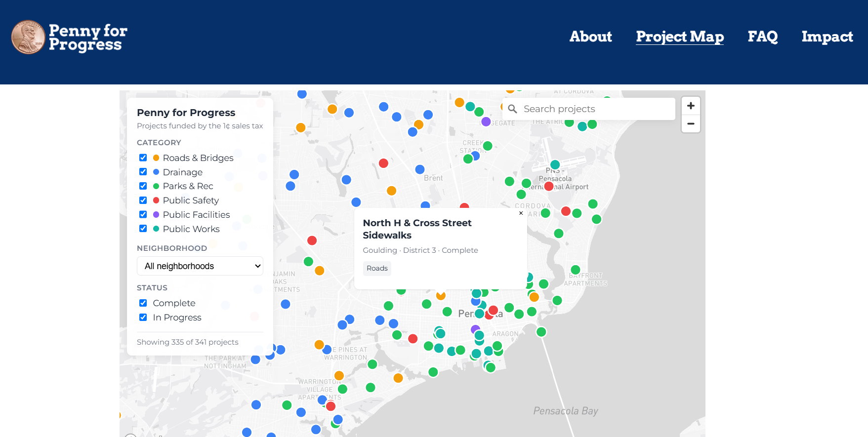This screenshot has height=437, width=868.
Task: Click the orange Roads & Bridges legend dot
Action: (x=156, y=158)
